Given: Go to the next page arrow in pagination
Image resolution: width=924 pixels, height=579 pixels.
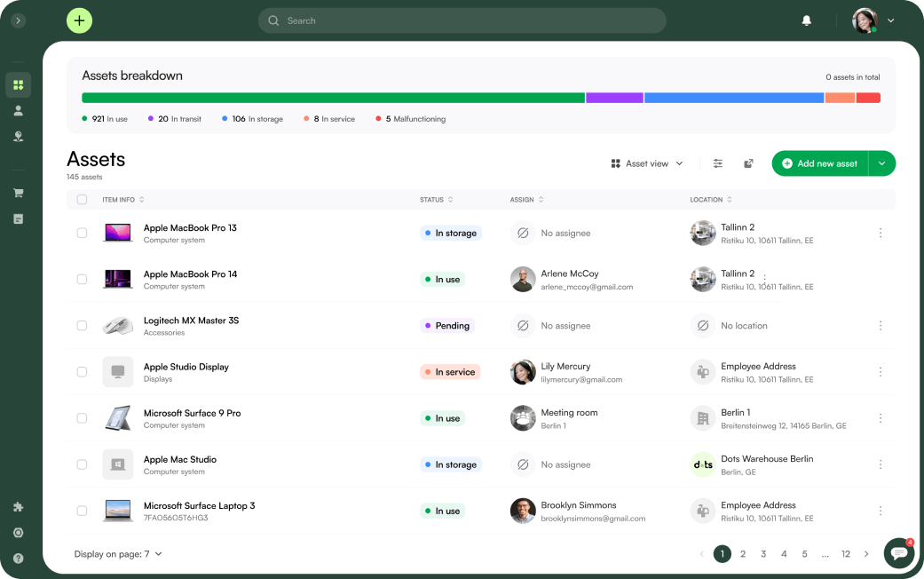Looking at the screenshot, I should pyautogui.click(x=866, y=553).
